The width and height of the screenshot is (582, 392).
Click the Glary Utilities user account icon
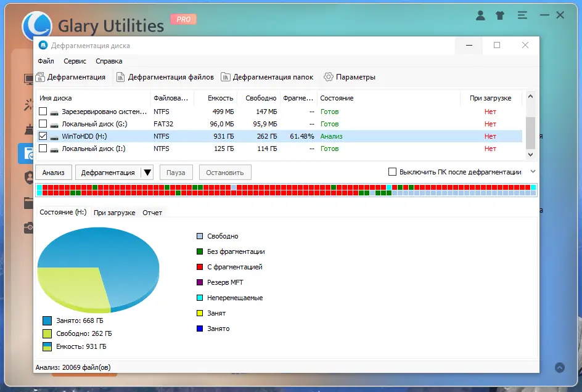pos(480,15)
